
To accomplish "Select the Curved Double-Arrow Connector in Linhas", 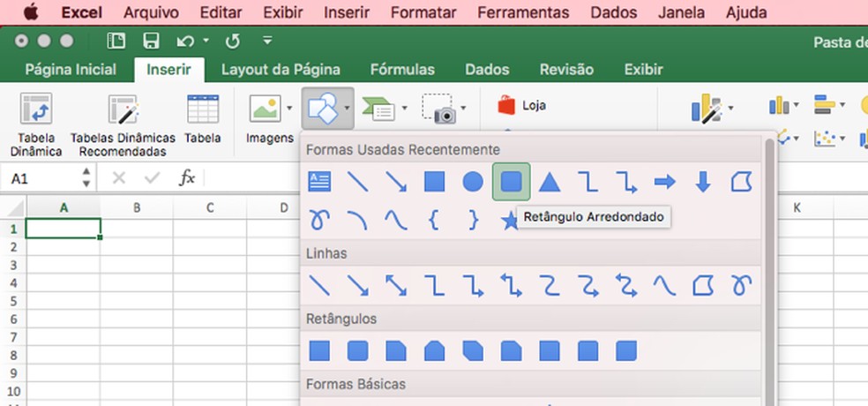I will (626, 286).
